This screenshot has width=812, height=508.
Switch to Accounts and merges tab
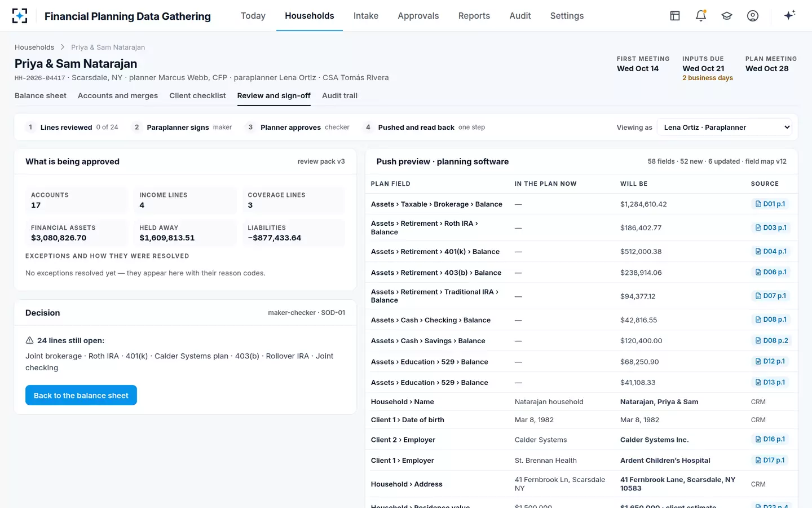pyautogui.click(x=118, y=95)
